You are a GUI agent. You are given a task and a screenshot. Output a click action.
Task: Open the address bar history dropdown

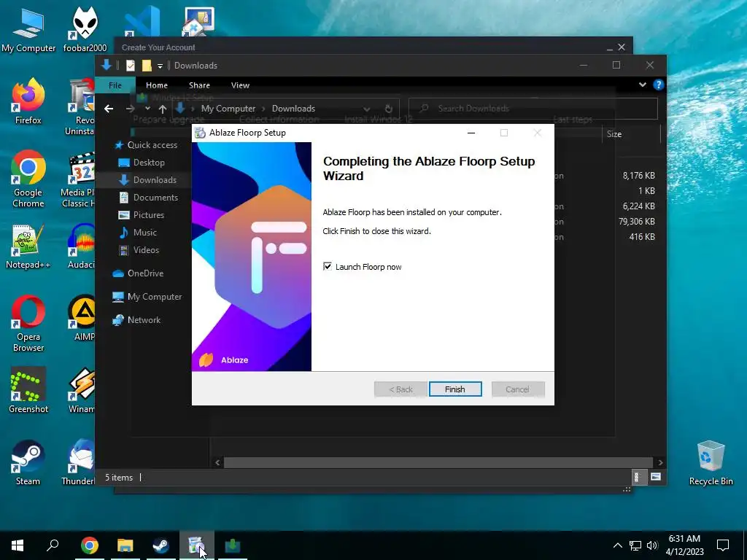(x=366, y=109)
